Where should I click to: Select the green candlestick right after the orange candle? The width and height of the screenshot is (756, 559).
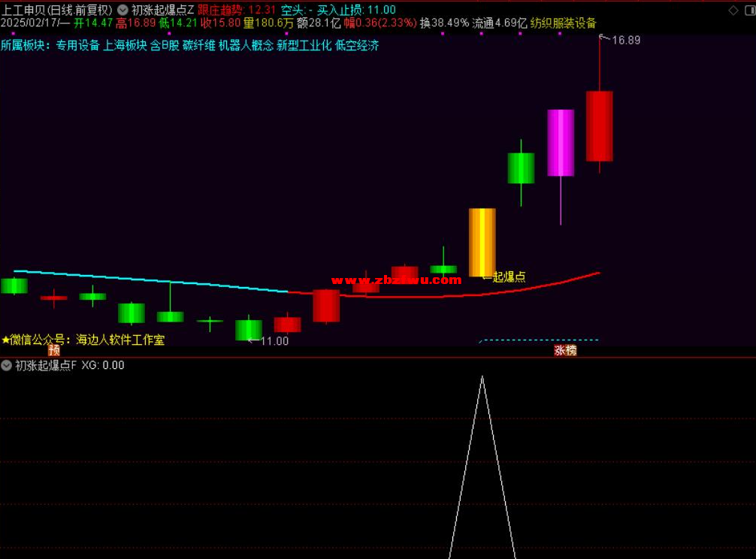[x=522, y=168]
